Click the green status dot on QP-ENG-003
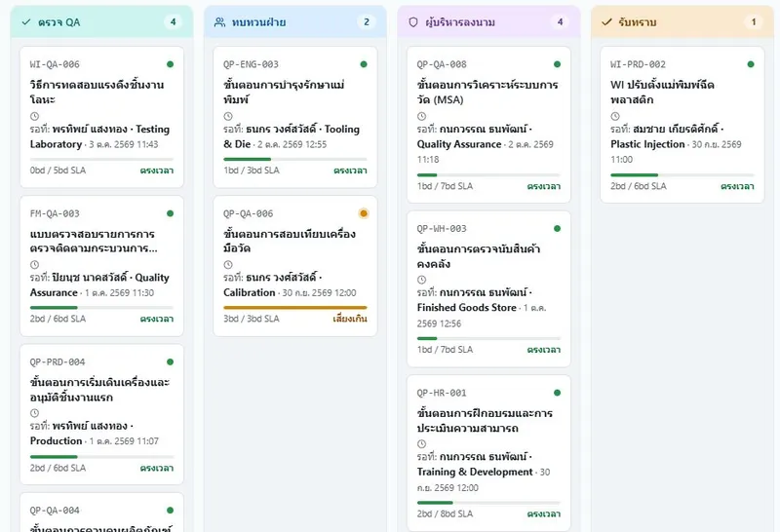Image resolution: width=780 pixels, height=532 pixels. click(x=364, y=64)
